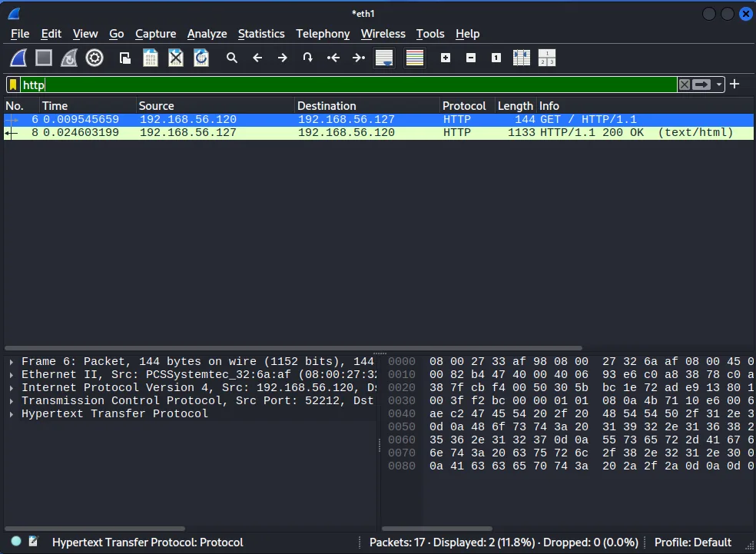This screenshot has height=554, width=756.
Task: Zoom in the main window text
Action: tap(446, 58)
